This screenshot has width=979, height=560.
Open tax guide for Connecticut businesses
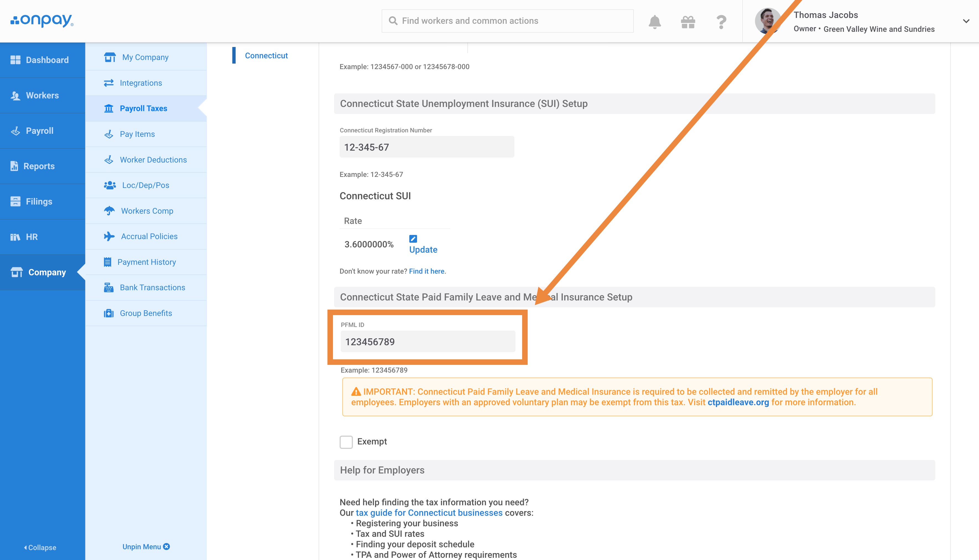coord(429,513)
